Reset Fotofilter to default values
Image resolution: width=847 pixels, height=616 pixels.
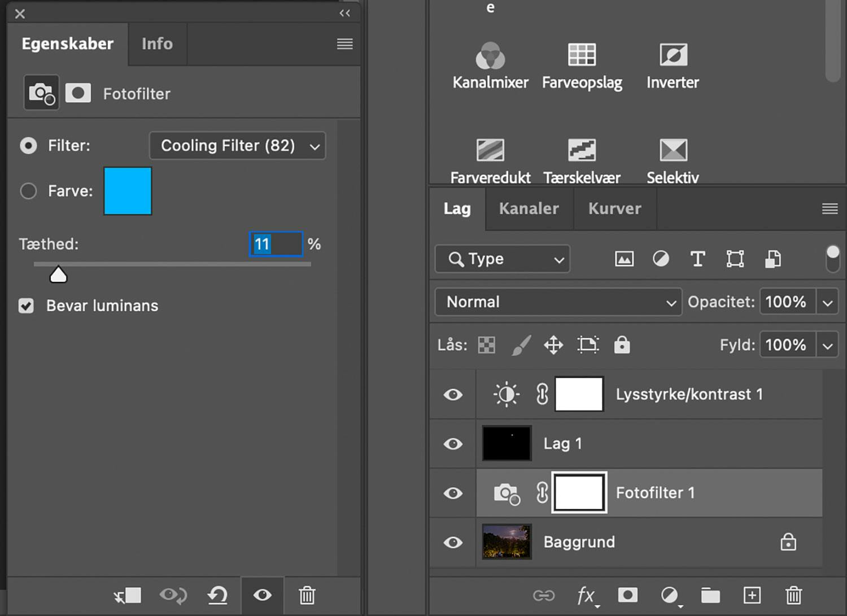(217, 595)
